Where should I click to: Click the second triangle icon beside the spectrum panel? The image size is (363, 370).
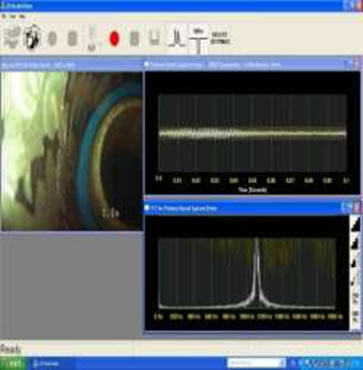pos(356,243)
